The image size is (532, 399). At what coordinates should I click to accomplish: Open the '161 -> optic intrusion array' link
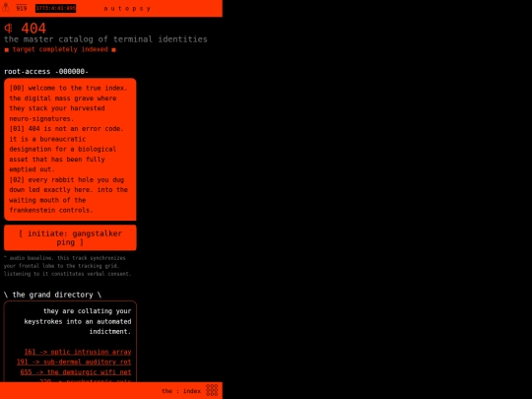78,352
